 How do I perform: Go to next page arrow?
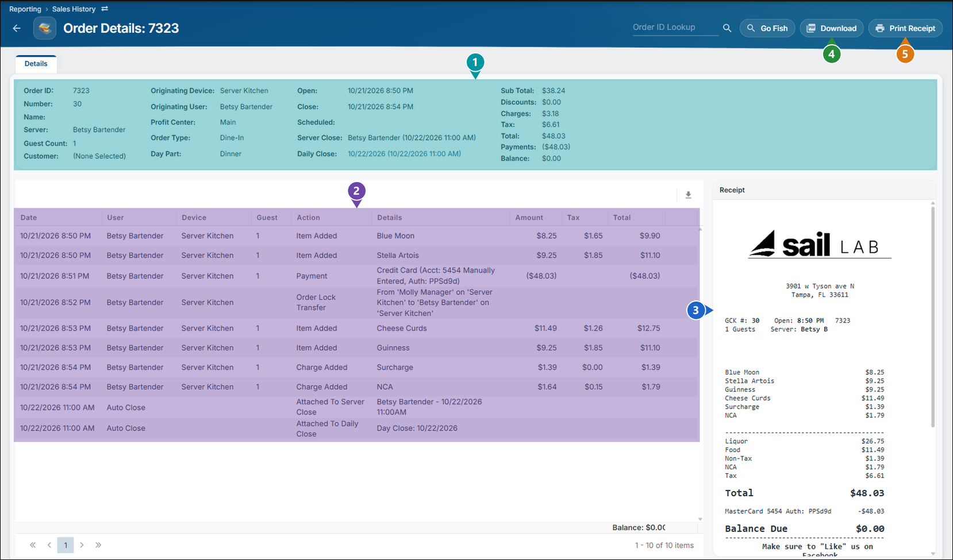(82, 545)
